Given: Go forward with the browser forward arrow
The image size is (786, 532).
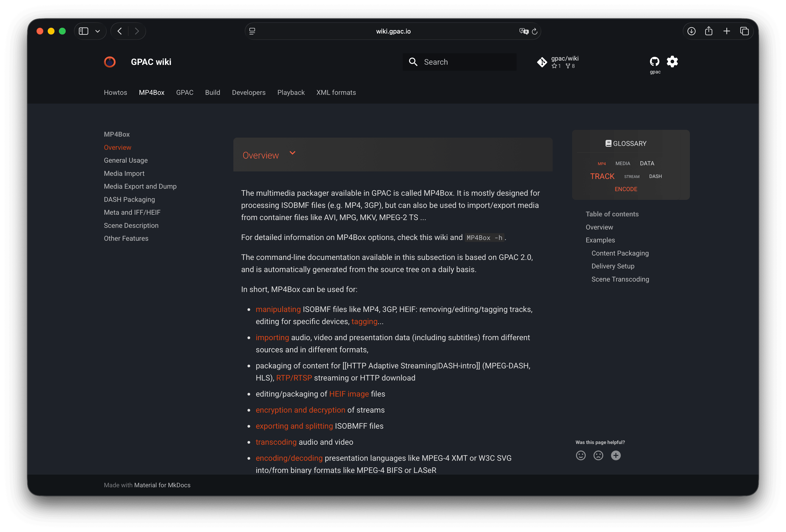Looking at the screenshot, I should (137, 31).
